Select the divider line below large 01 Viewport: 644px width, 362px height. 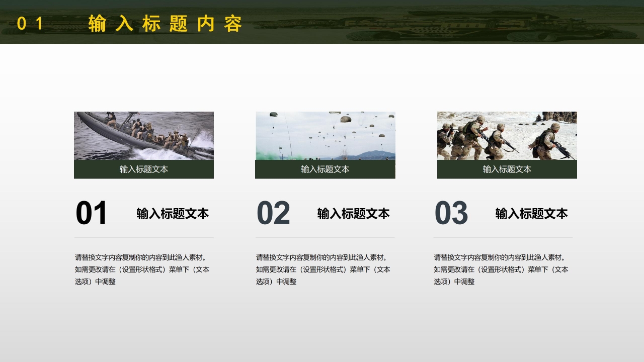click(x=144, y=237)
